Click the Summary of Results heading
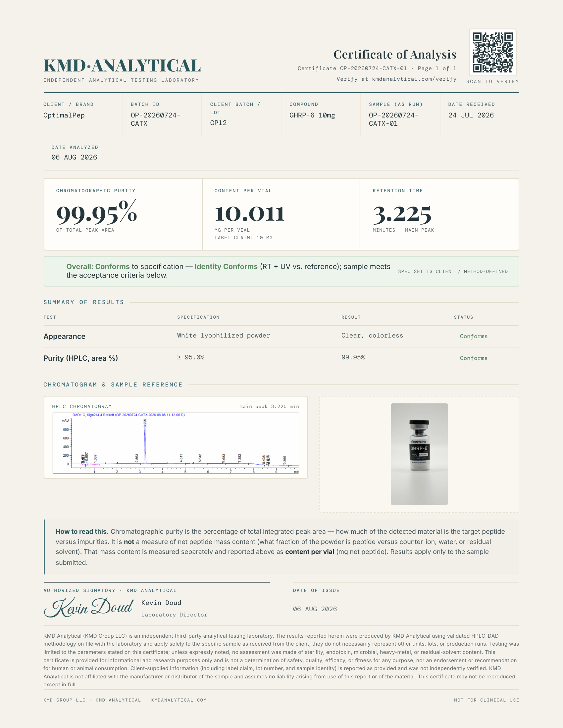563x728 pixels. [x=83, y=302]
